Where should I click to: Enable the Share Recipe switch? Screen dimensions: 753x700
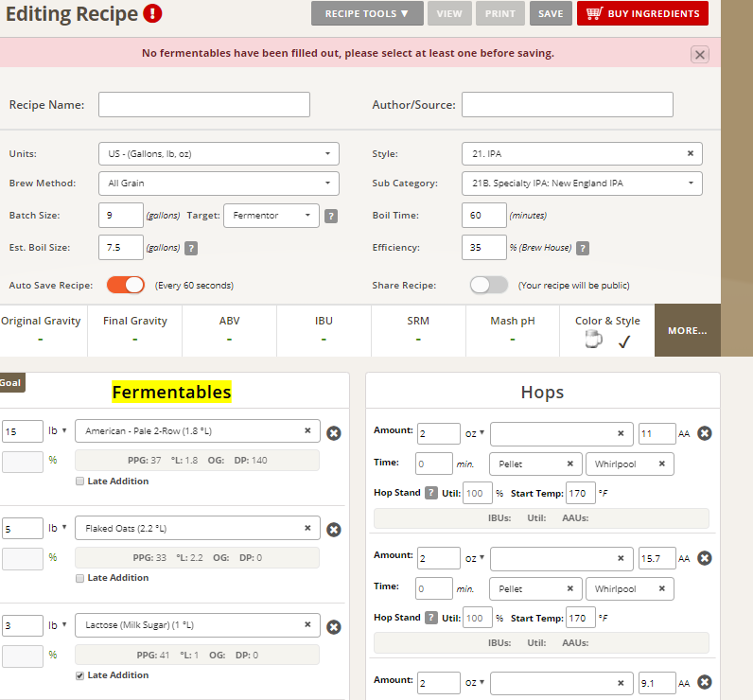(x=489, y=285)
